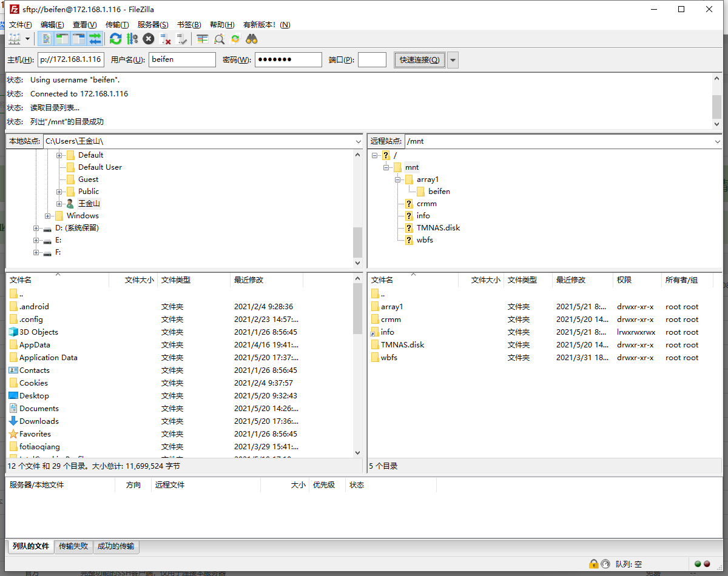Toggle the message log display

point(46,39)
